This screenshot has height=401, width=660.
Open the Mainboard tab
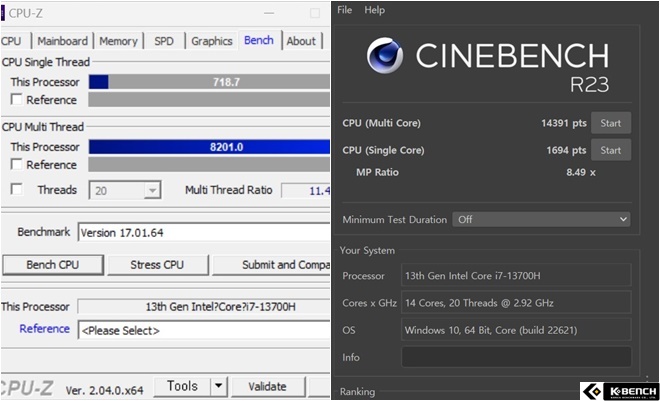point(62,41)
